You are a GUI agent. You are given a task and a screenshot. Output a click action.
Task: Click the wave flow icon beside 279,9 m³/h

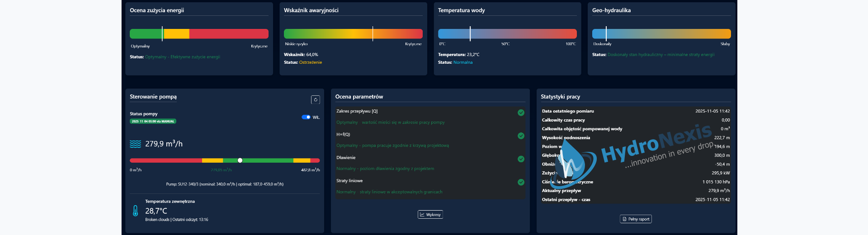coord(135,144)
